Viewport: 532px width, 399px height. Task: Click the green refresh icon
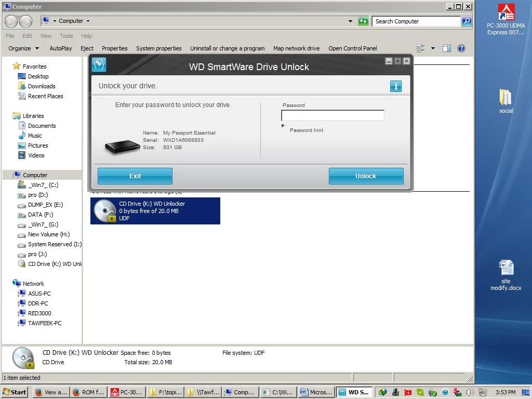(x=363, y=21)
